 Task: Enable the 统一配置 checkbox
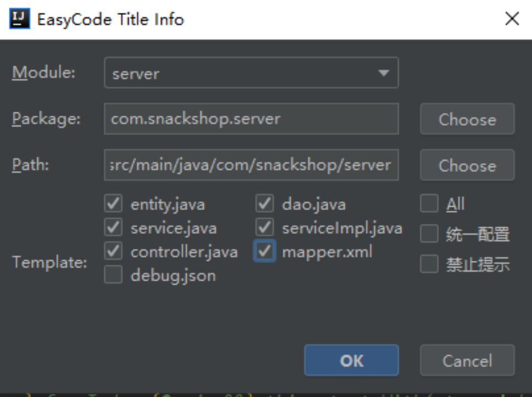[x=429, y=234]
